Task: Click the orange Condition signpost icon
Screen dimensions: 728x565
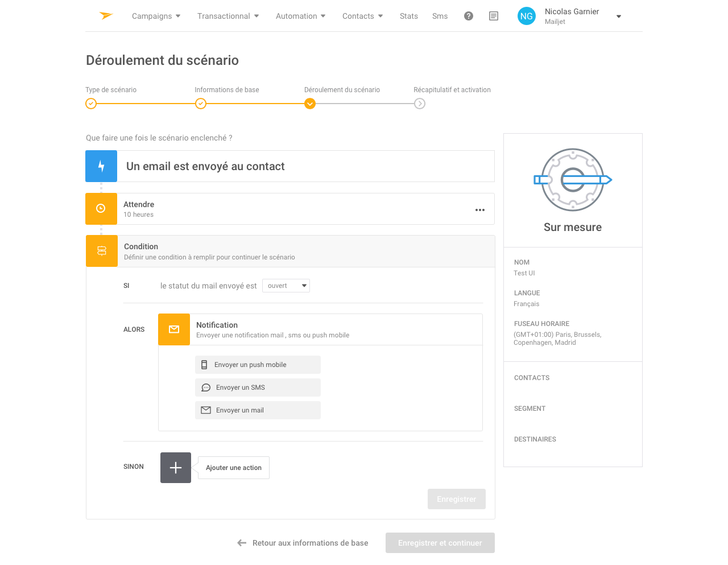Action: pyautogui.click(x=102, y=251)
